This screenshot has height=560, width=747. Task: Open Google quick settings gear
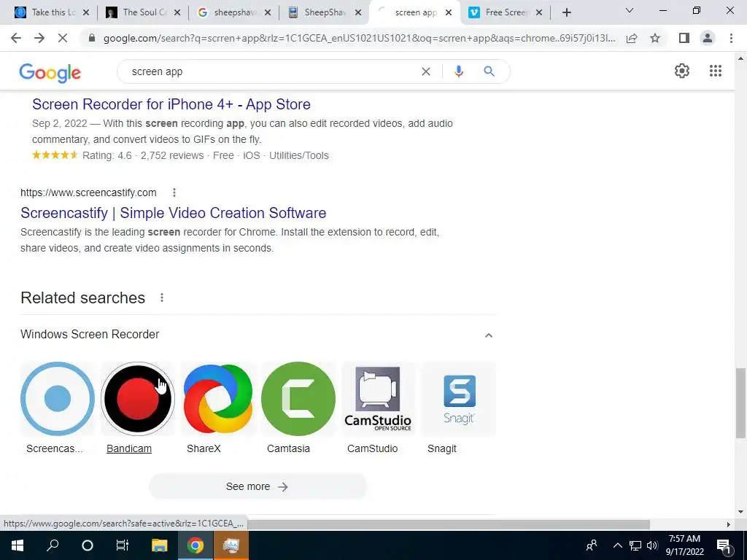tap(682, 71)
